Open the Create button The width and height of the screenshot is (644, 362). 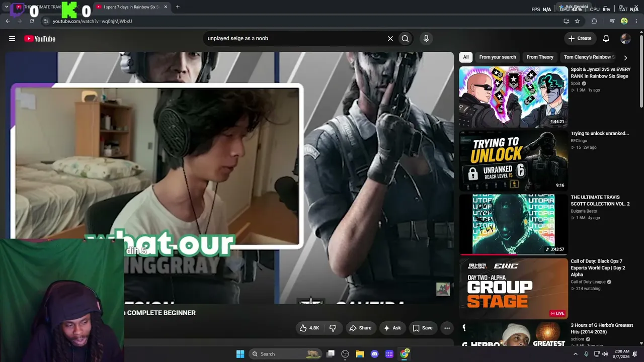tap(580, 39)
